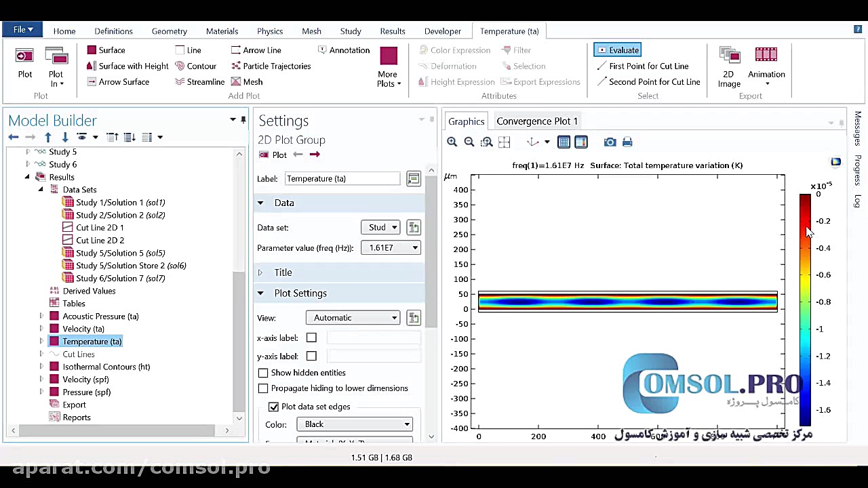Switch to the Home ribbon tab

(64, 31)
